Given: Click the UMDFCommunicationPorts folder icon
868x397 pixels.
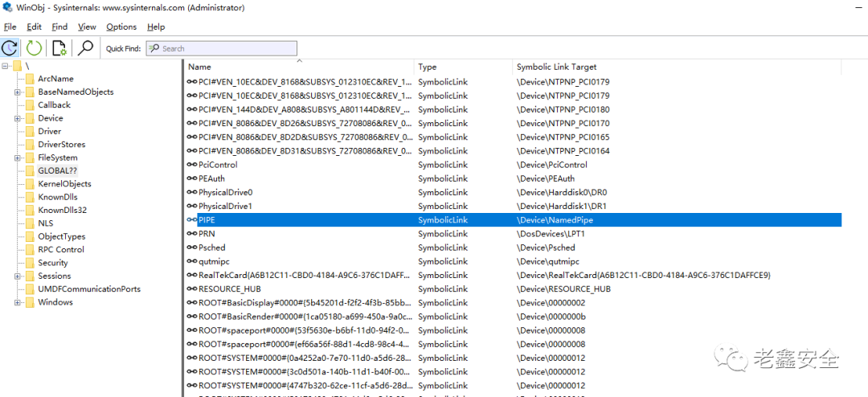Looking at the screenshot, I should (30, 289).
